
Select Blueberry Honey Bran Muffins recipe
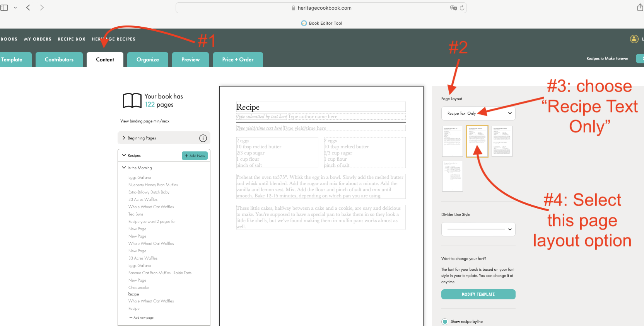(x=153, y=185)
